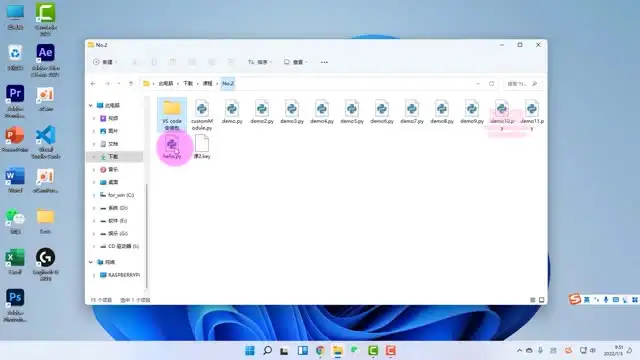Switch to large icons view in status bar
The image size is (640, 360).
point(542,300)
